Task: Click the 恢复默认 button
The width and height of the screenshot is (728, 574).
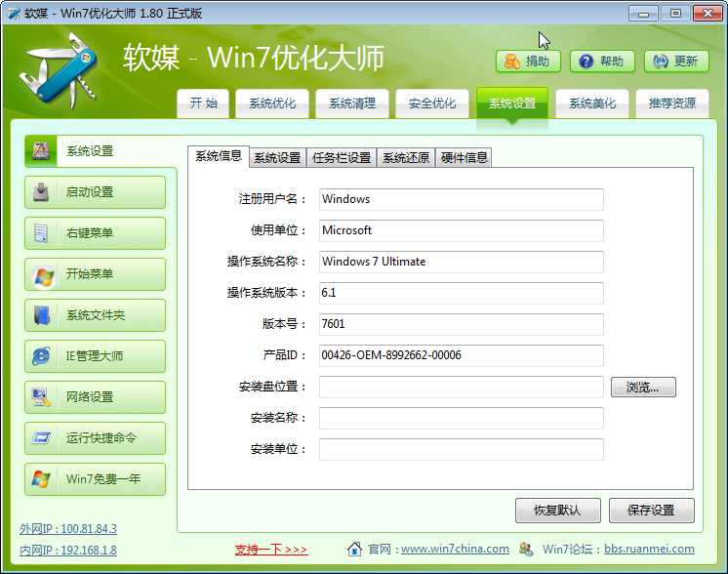Action: [x=557, y=511]
